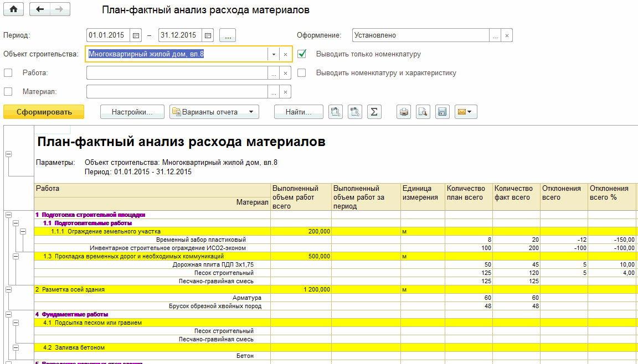Click the Найти... search button

coord(299,112)
